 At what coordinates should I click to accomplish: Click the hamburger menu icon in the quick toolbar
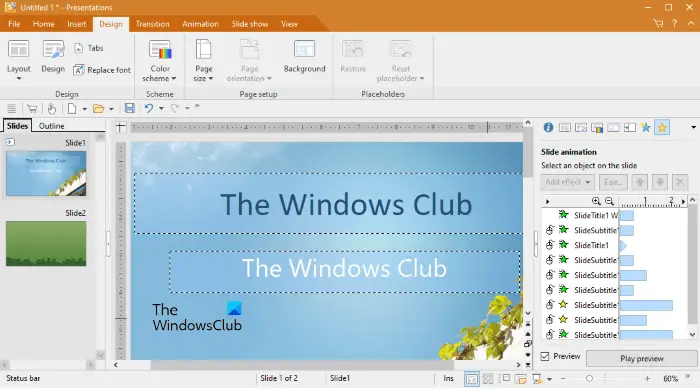click(x=12, y=108)
